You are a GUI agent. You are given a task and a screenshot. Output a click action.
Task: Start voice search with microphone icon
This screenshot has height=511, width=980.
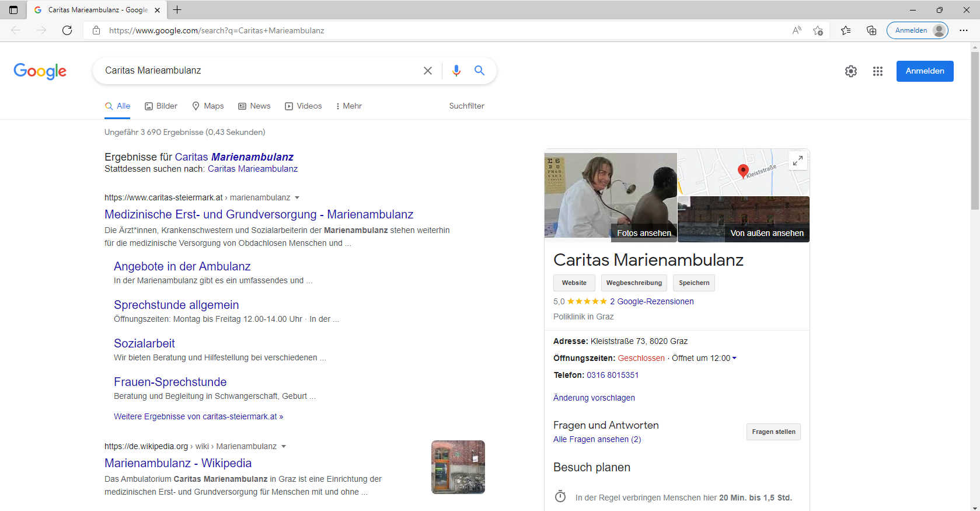tap(456, 71)
